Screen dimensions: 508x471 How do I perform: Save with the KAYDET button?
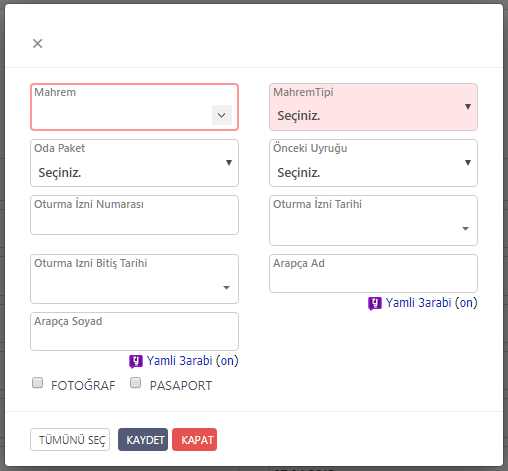point(143,440)
